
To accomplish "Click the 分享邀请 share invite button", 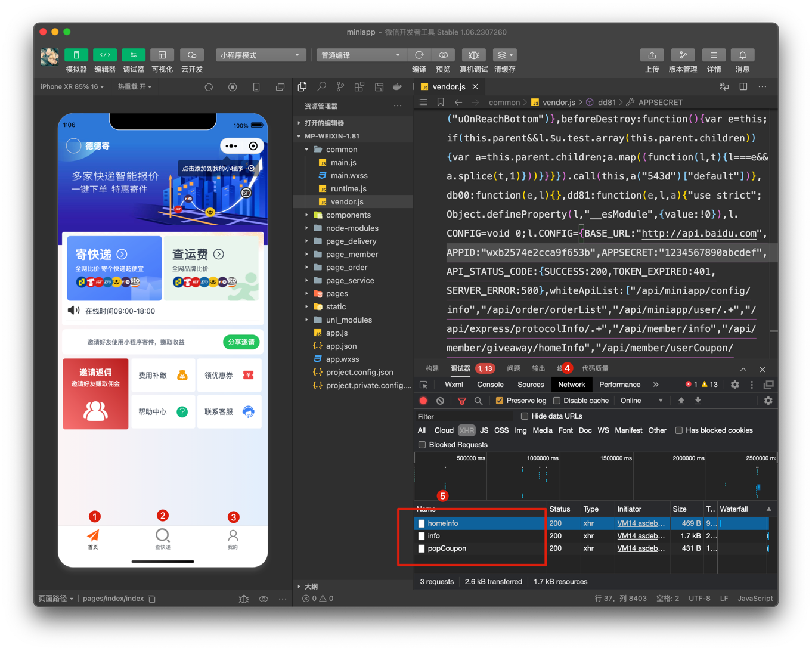I will point(241,342).
